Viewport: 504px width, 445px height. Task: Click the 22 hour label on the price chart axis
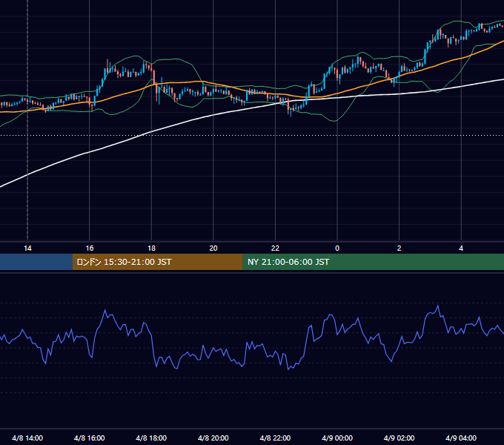[x=275, y=248]
